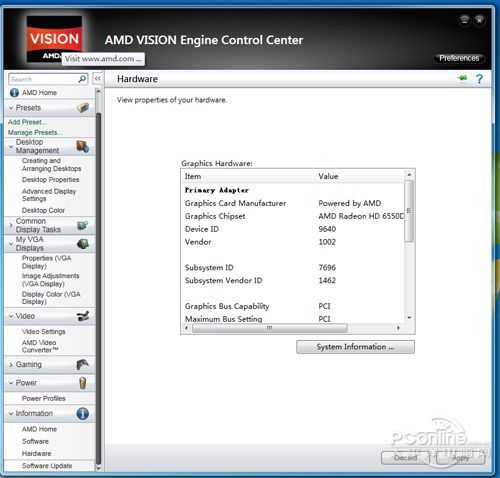This screenshot has width=500, height=478.
Task: Open Desktop Properties page
Action: (x=51, y=180)
